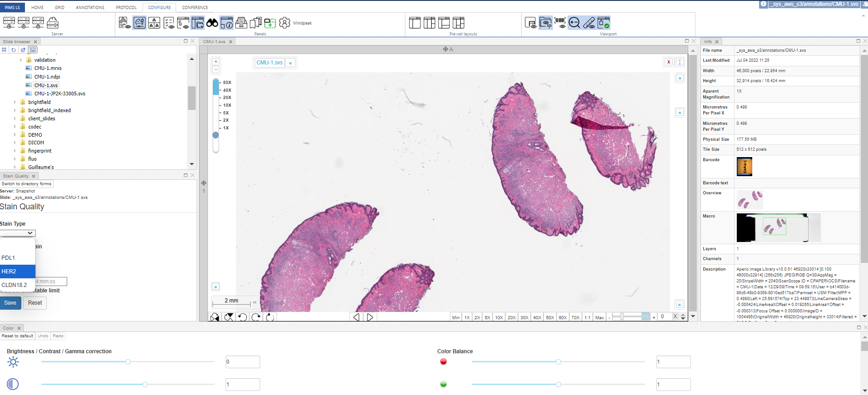Select the first single-pane pre-set layout
This screenshot has width=868, height=395.
click(x=414, y=23)
